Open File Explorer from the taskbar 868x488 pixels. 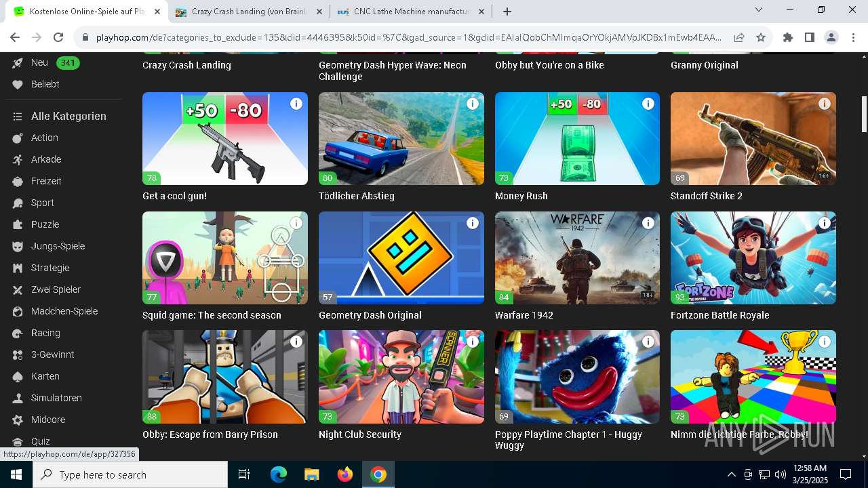[312, 474]
